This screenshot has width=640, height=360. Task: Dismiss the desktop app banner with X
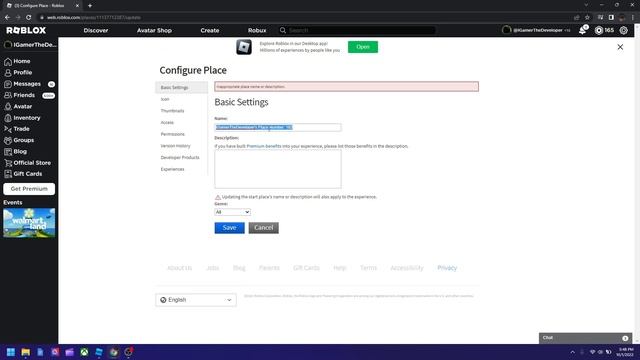[620, 47]
